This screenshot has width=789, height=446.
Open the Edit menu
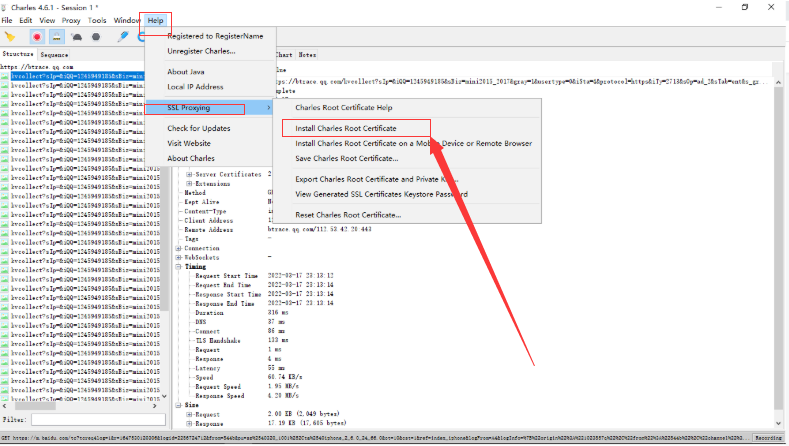[x=26, y=21]
